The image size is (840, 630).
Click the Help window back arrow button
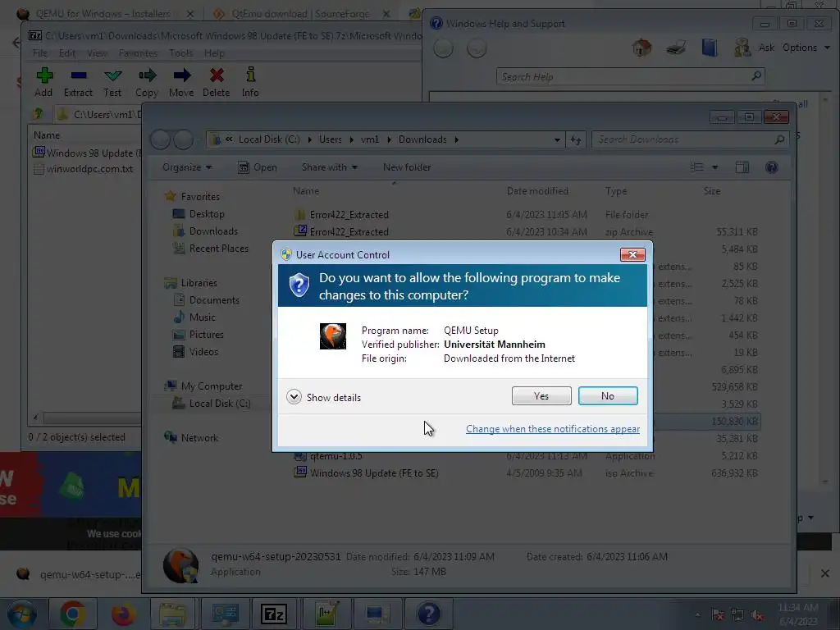(443, 48)
